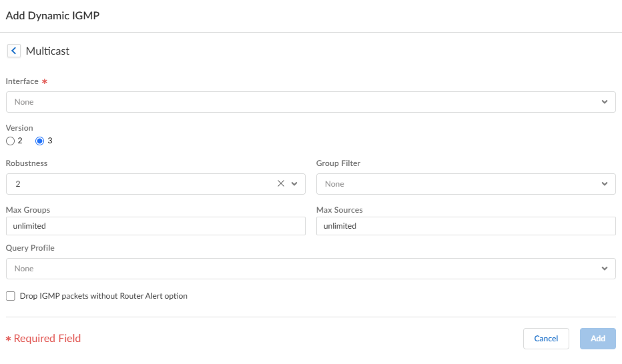
Task: Click the Group Filter None placeholder
Action: point(335,184)
